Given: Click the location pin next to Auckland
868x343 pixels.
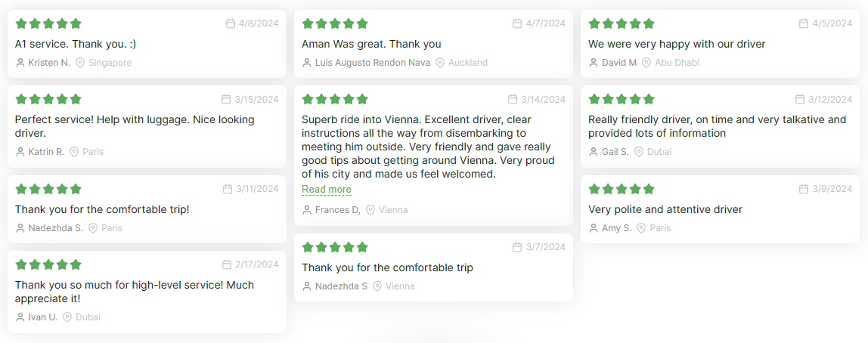Looking at the screenshot, I should coord(440,63).
